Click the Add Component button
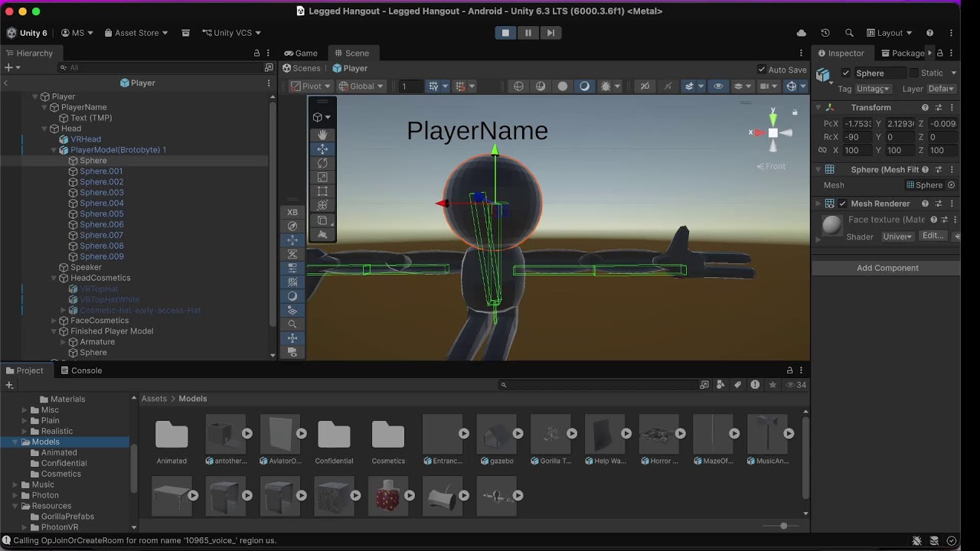The width and height of the screenshot is (980, 551). pyautogui.click(x=887, y=268)
